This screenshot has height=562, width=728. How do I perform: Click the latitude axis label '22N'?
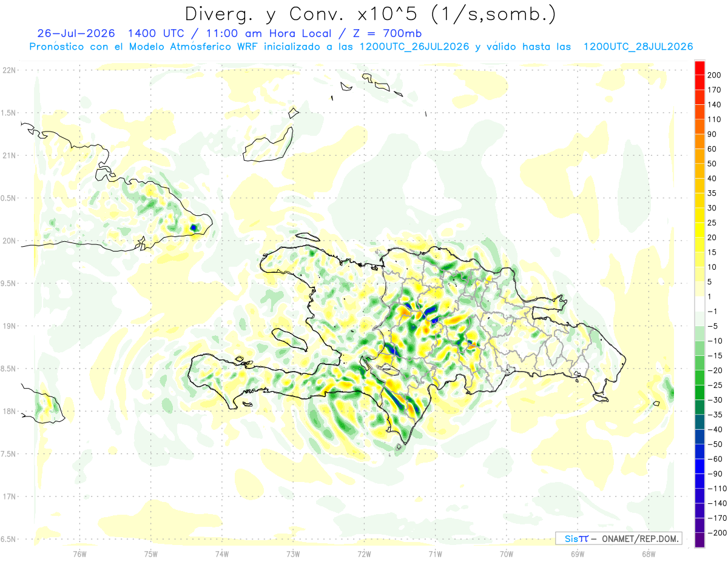click(9, 70)
